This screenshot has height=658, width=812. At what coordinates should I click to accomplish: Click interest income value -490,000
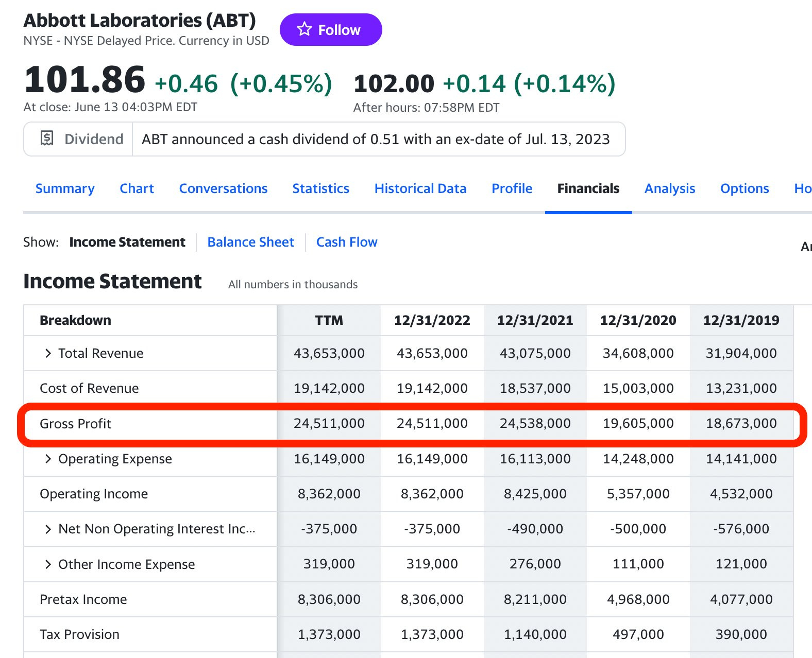pos(535,529)
